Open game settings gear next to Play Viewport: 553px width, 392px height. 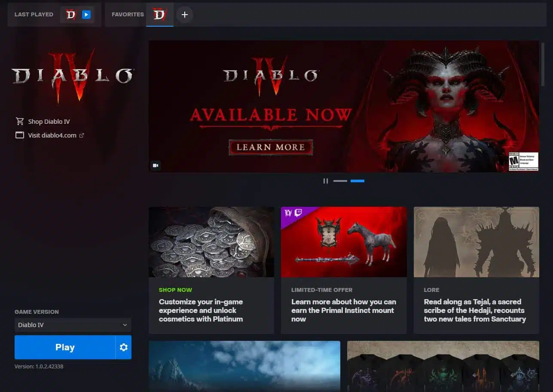click(x=124, y=347)
